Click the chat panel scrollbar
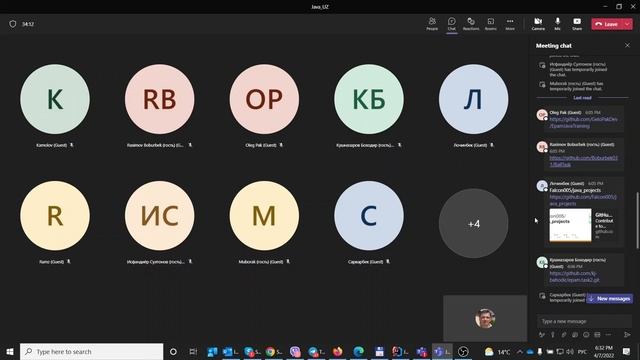The height and width of the screenshot is (360, 640). 637,220
